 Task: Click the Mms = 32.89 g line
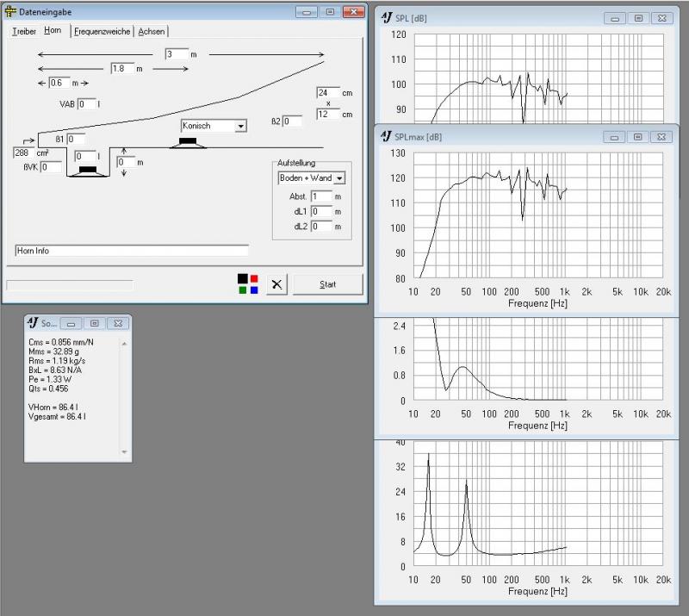(x=54, y=352)
